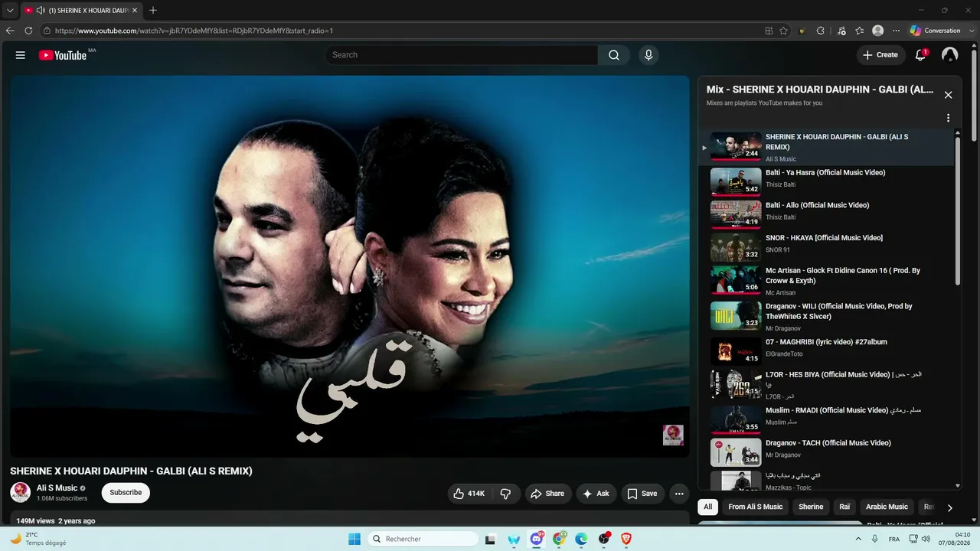980x551 pixels.
Task: Select SNOR - HKAYA in the playlist
Action: coord(827,246)
